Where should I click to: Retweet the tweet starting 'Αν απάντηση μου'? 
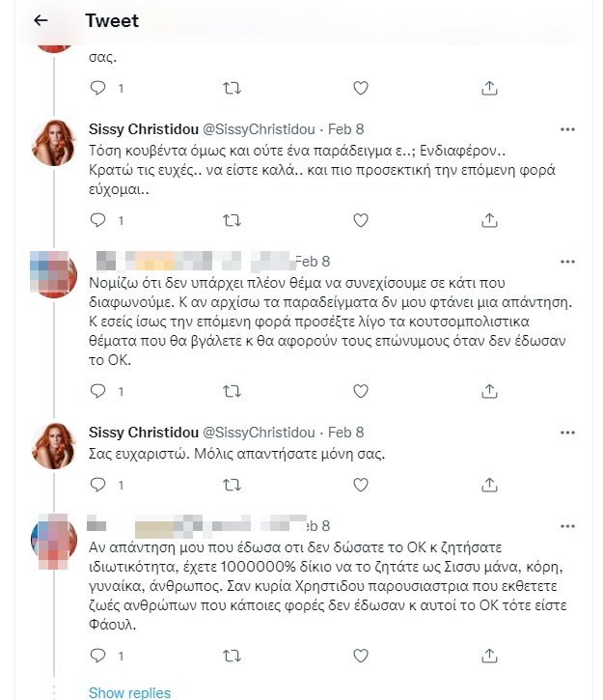point(232,656)
